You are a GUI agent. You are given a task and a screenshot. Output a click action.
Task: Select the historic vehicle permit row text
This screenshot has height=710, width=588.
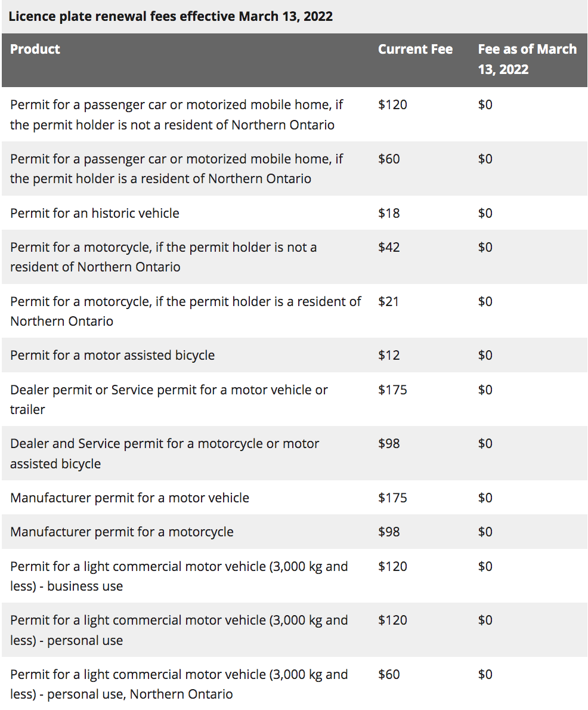(95, 213)
